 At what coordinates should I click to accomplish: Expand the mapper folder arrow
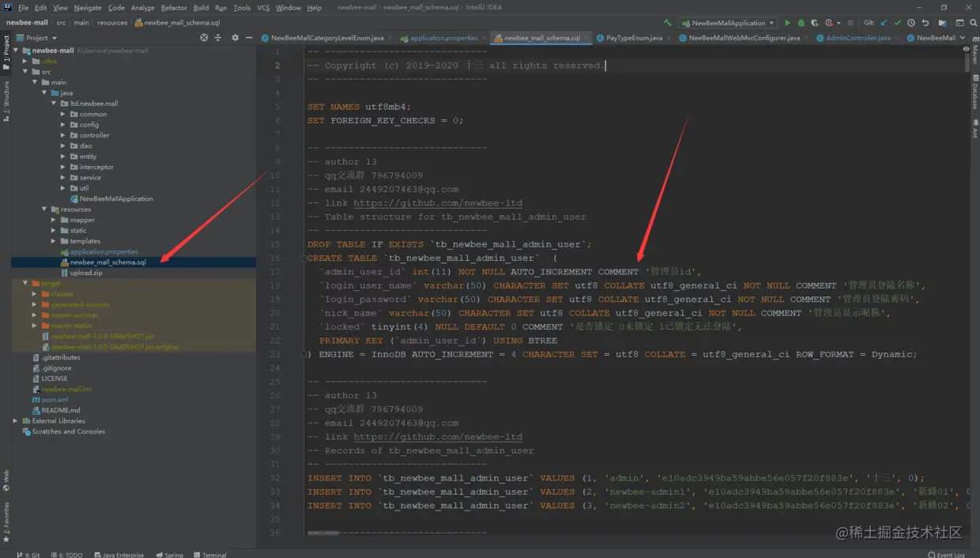[54, 220]
